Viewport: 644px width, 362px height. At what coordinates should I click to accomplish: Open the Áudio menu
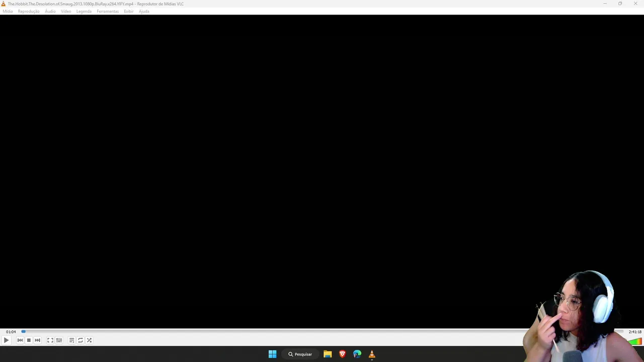(x=50, y=11)
